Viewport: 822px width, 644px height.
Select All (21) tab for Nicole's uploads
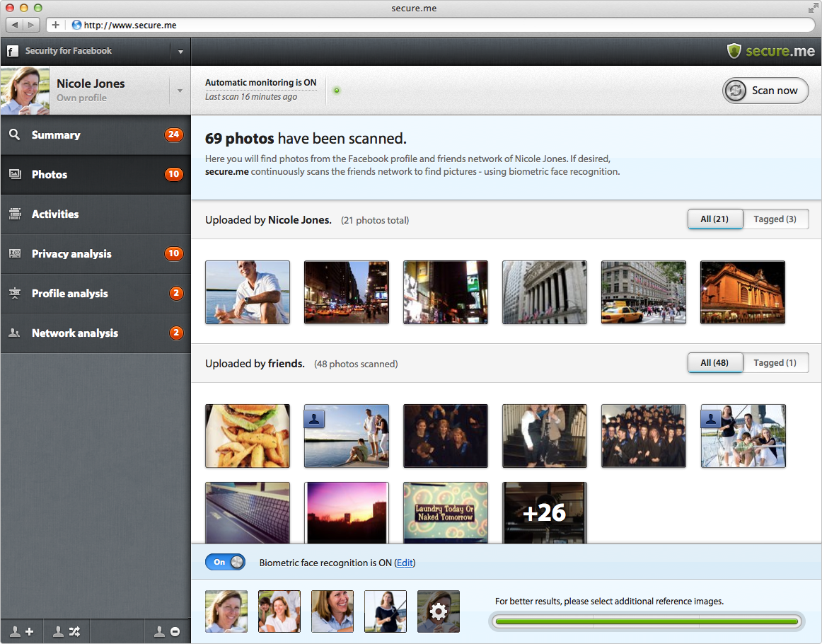[715, 219]
